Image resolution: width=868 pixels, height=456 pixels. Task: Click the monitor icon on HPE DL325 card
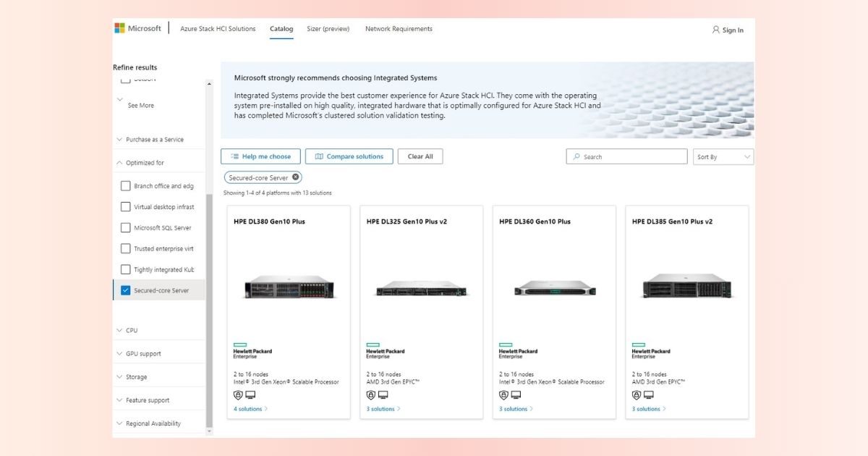383,395
